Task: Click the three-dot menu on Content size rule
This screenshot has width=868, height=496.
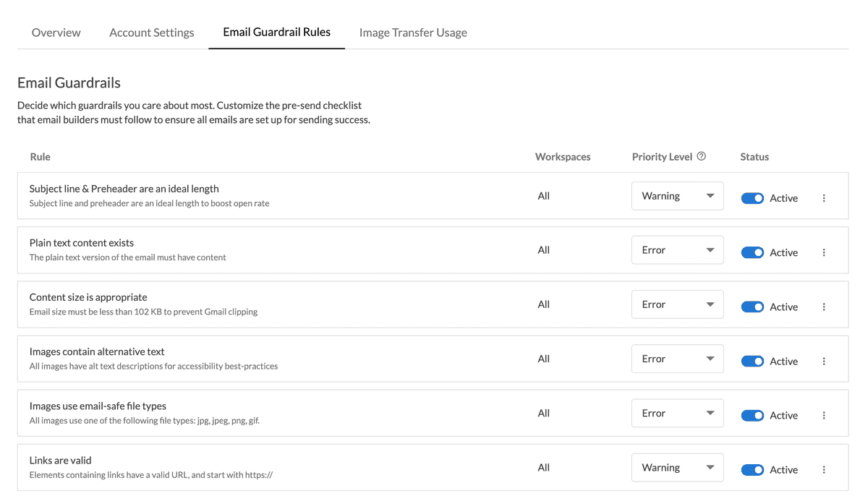Action: [x=824, y=306]
